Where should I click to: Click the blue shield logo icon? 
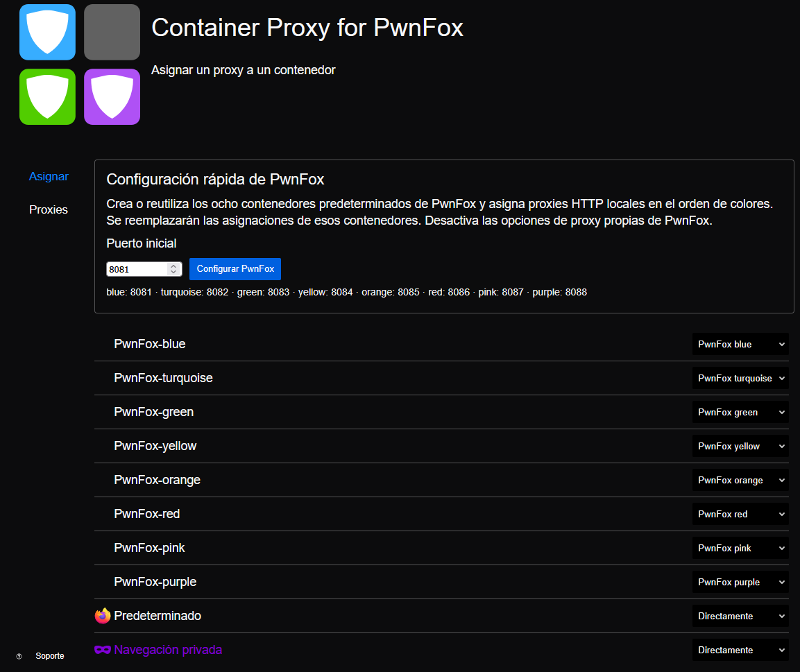click(x=47, y=32)
